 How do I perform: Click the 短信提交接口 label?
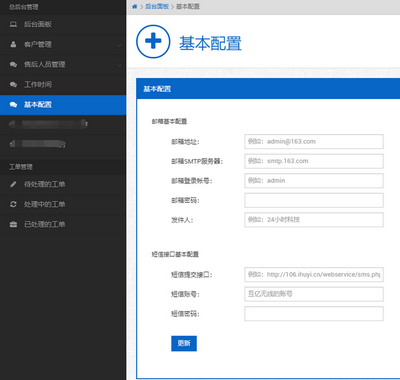192,275
